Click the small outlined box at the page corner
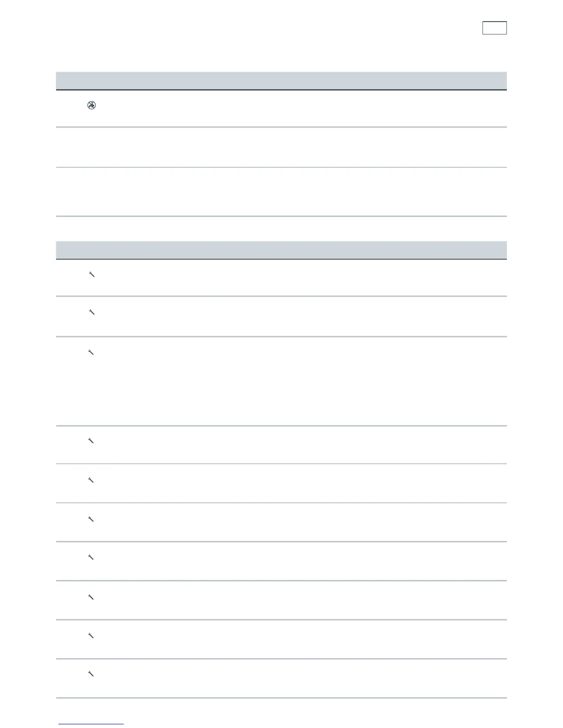 point(494,28)
